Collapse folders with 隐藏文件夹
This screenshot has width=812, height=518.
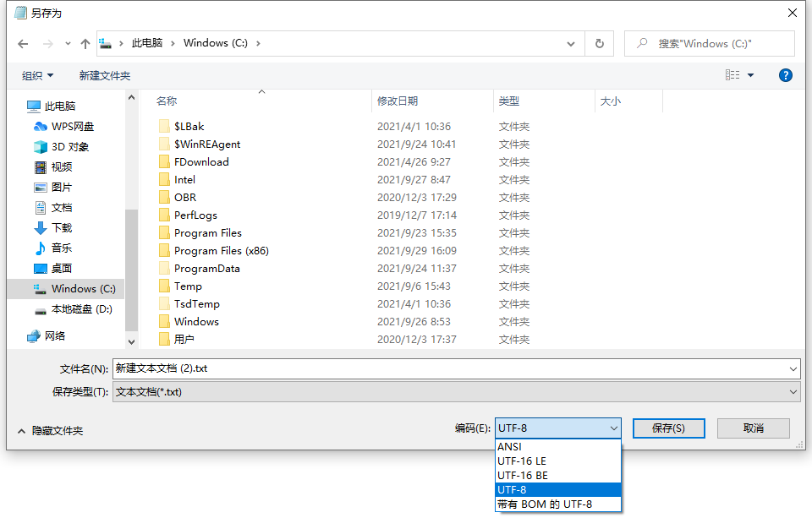[51, 431]
